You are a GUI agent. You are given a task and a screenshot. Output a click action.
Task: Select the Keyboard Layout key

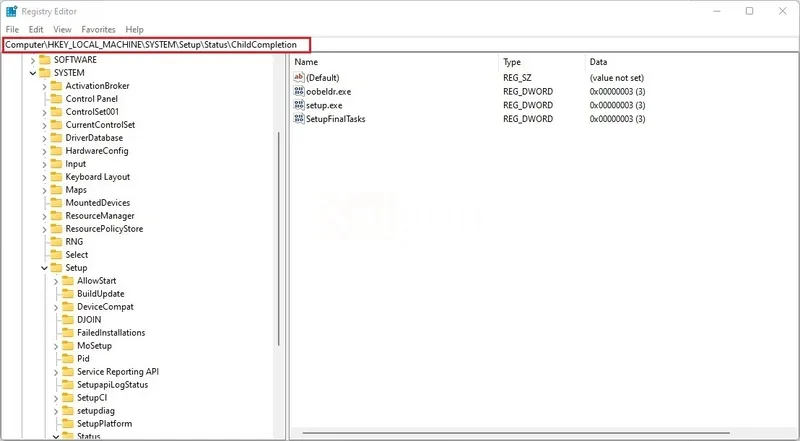[x=98, y=177]
